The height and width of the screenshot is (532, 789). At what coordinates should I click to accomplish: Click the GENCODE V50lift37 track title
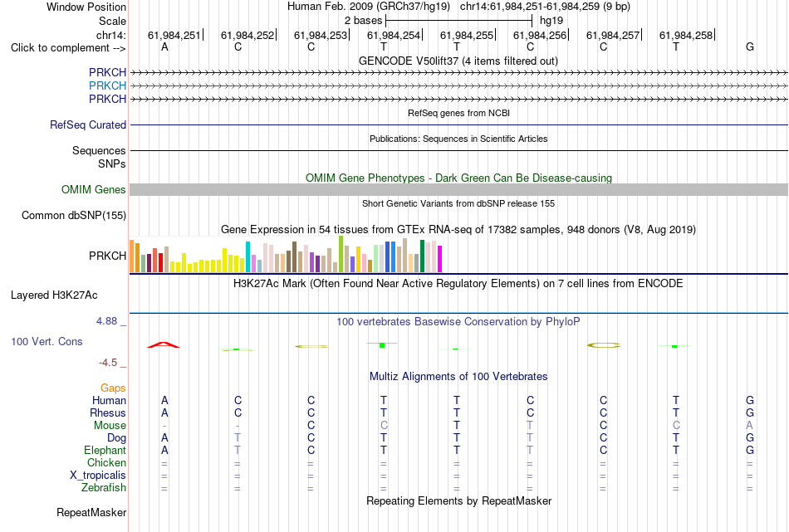(458, 61)
